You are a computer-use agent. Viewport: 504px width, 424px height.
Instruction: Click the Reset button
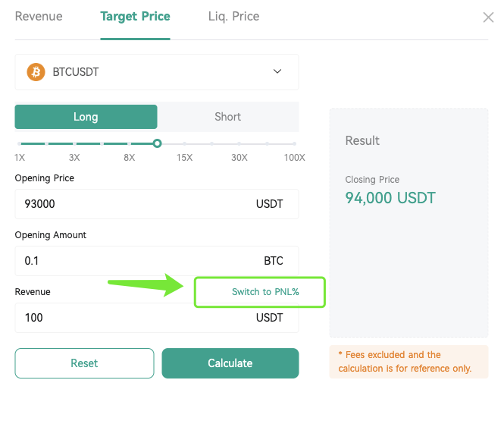pos(84,363)
